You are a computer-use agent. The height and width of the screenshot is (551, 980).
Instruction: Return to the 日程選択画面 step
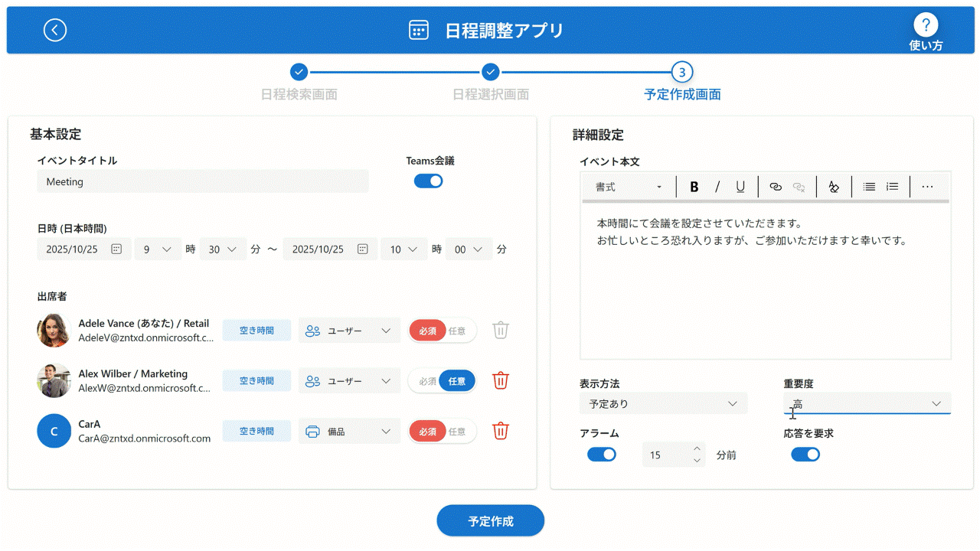click(491, 73)
